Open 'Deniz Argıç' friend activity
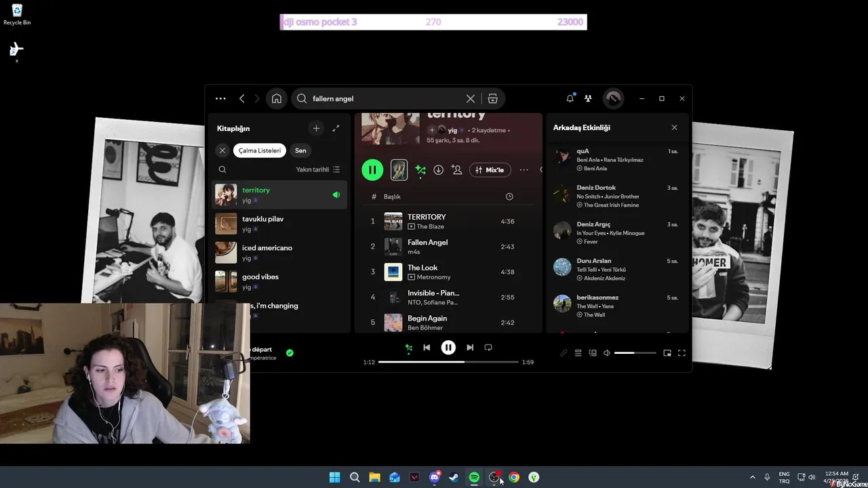Viewport: 868px width, 488px height. pyautogui.click(x=616, y=232)
